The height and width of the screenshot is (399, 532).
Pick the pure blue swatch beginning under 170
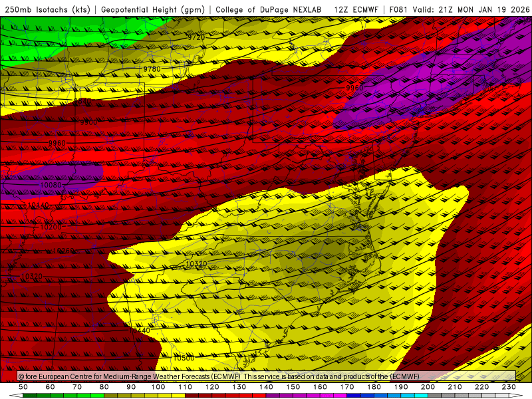coord(354,396)
